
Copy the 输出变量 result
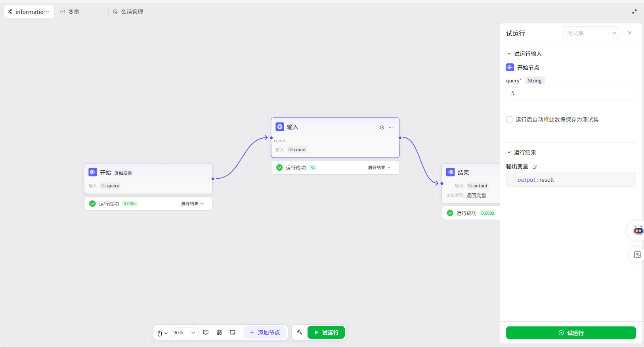click(x=535, y=167)
